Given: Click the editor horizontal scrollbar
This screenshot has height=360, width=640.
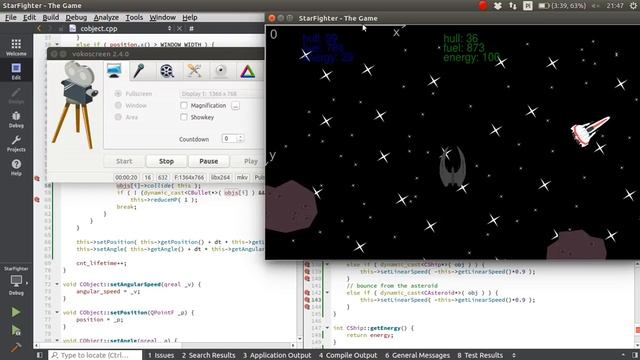Looking at the screenshot, I should (x=166, y=345).
